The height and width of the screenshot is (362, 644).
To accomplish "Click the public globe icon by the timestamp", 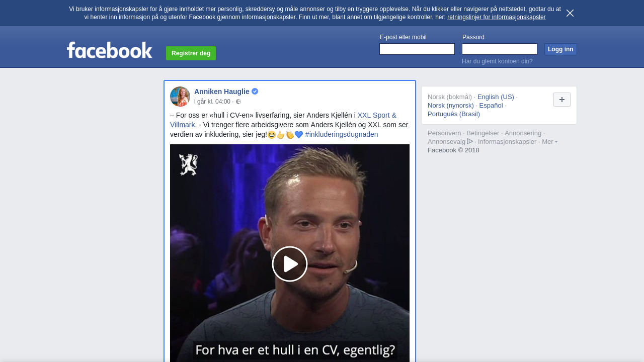I will coord(238,102).
